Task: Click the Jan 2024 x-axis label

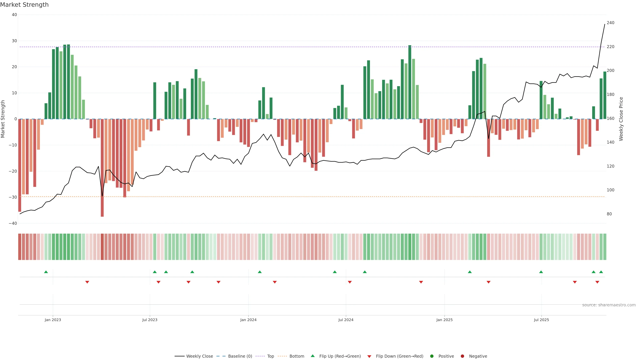Action: (x=248, y=320)
